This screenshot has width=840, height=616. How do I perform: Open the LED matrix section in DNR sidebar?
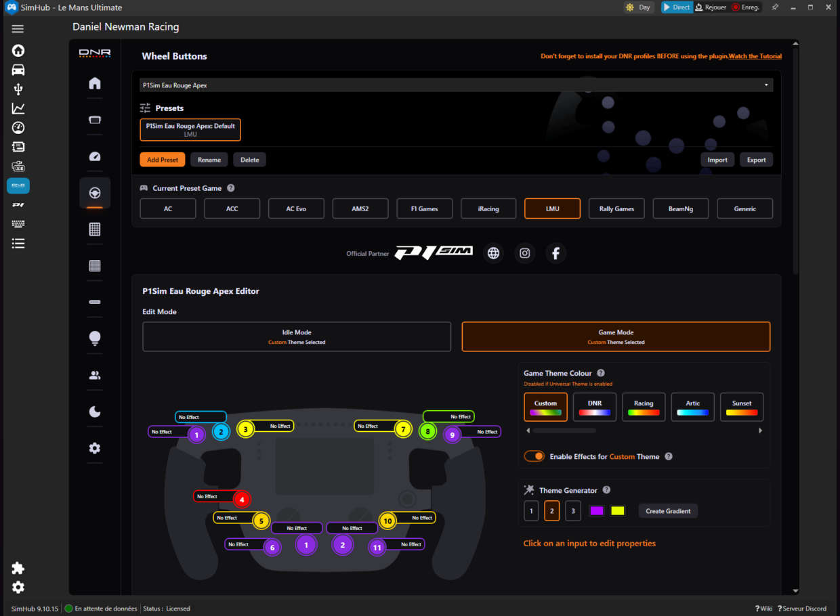(95, 229)
